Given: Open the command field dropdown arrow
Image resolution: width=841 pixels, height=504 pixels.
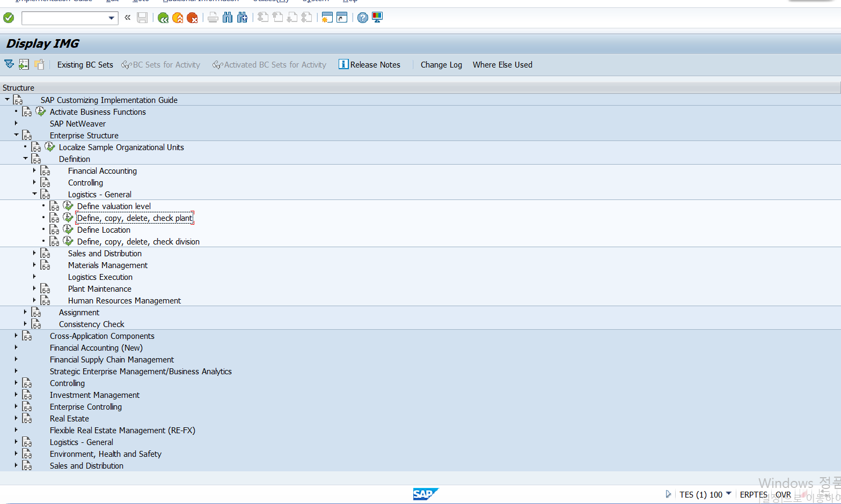Looking at the screenshot, I should [111, 18].
